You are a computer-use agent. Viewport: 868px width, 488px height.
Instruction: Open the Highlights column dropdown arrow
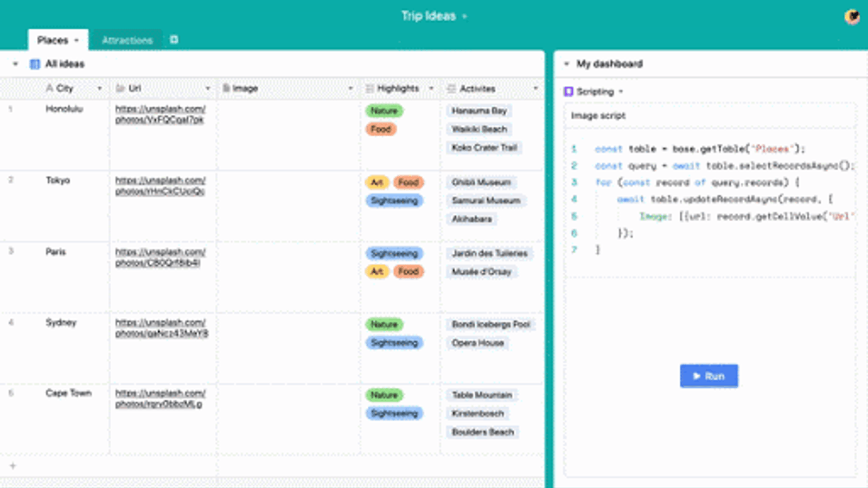431,88
